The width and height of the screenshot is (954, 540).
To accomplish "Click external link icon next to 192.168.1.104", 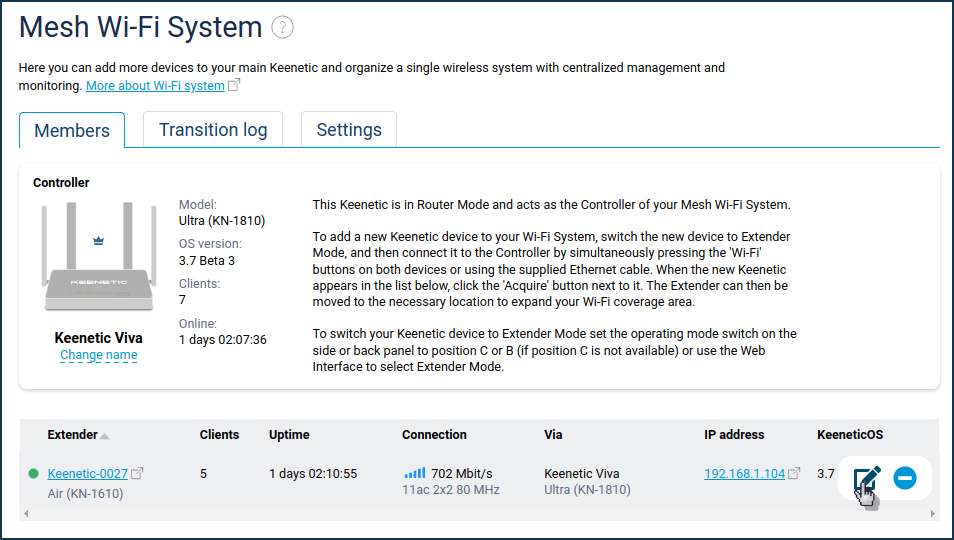I will [794, 472].
